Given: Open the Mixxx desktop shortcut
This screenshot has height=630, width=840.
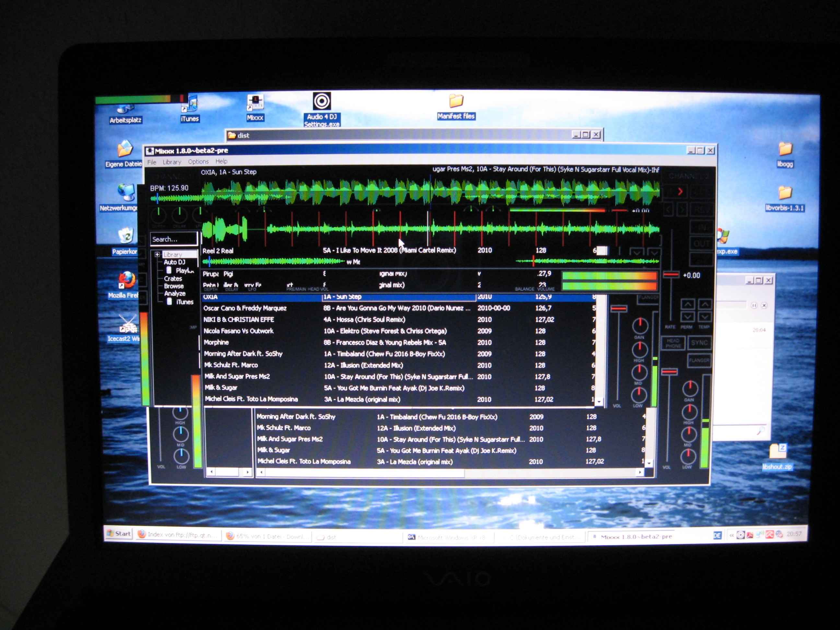Looking at the screenshot, I should point(255,108).
